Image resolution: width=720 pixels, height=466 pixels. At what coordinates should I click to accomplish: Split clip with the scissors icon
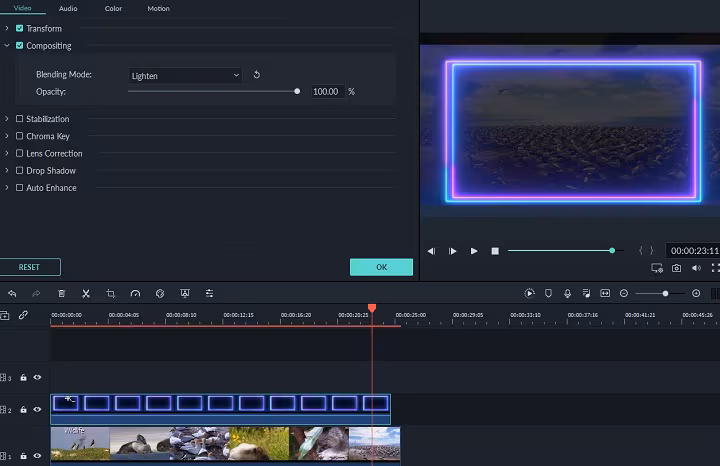tap(86, 293)
